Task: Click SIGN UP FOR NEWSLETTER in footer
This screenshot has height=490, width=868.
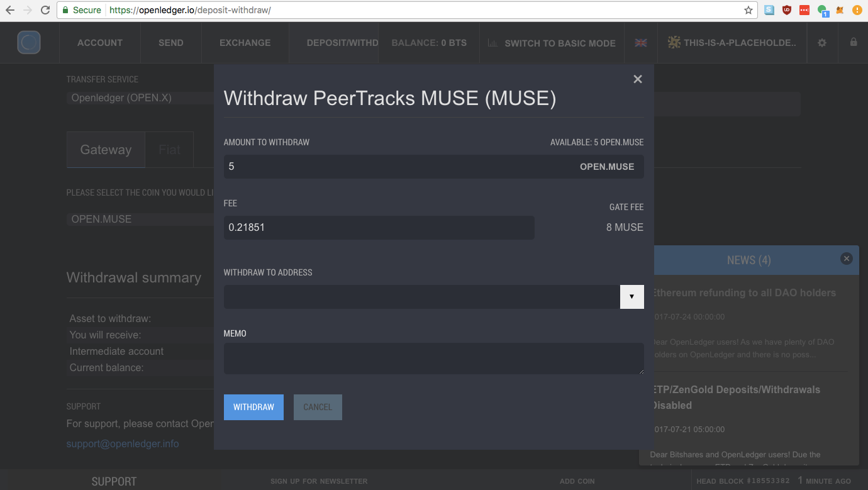Action: (319, 481)
